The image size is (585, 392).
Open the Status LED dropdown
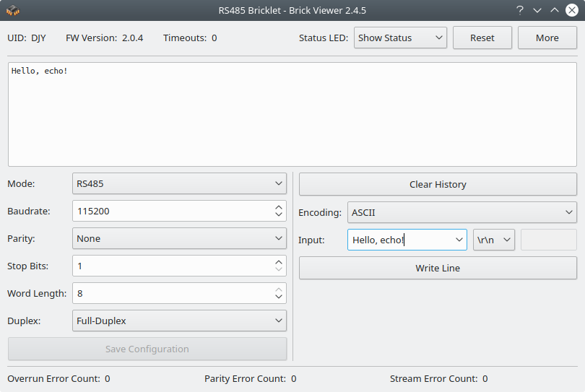(x=400, y=38)
